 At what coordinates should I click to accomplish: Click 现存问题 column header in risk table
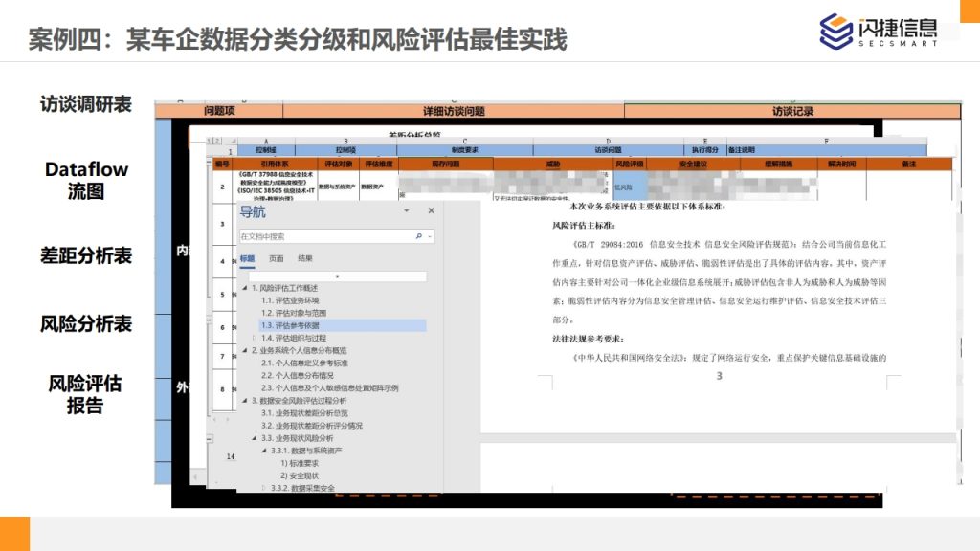446,164
